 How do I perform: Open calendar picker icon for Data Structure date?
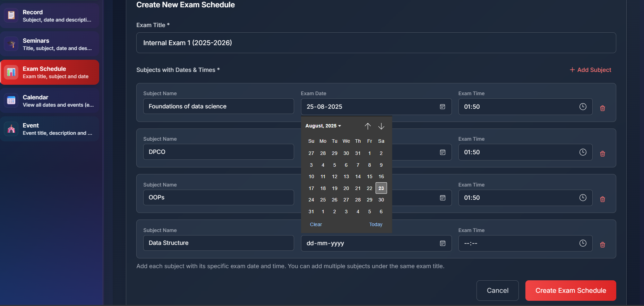(x=443, y=243)
